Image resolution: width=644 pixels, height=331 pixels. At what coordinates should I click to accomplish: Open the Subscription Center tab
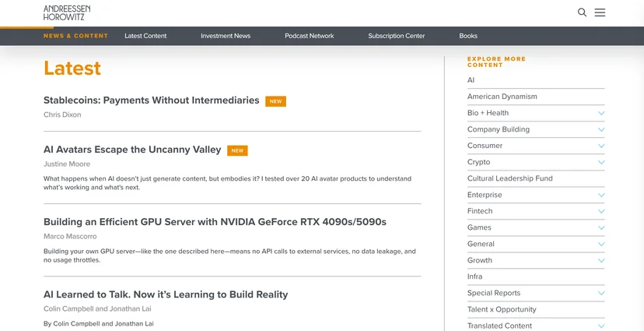[397, 36]
